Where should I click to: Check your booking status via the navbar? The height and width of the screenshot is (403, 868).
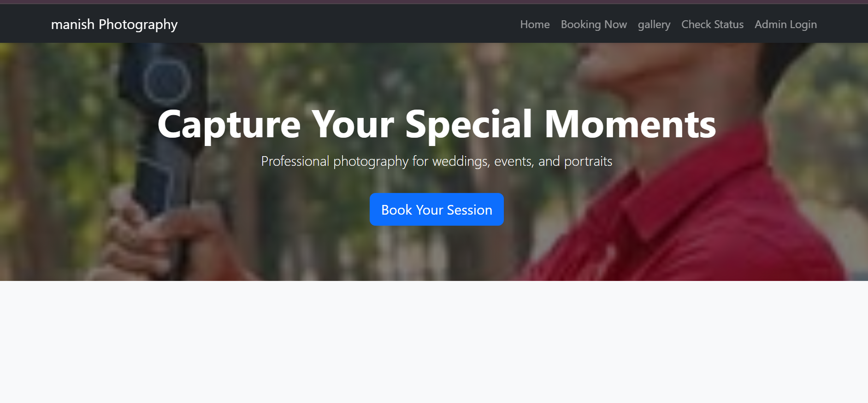[712, 24]
